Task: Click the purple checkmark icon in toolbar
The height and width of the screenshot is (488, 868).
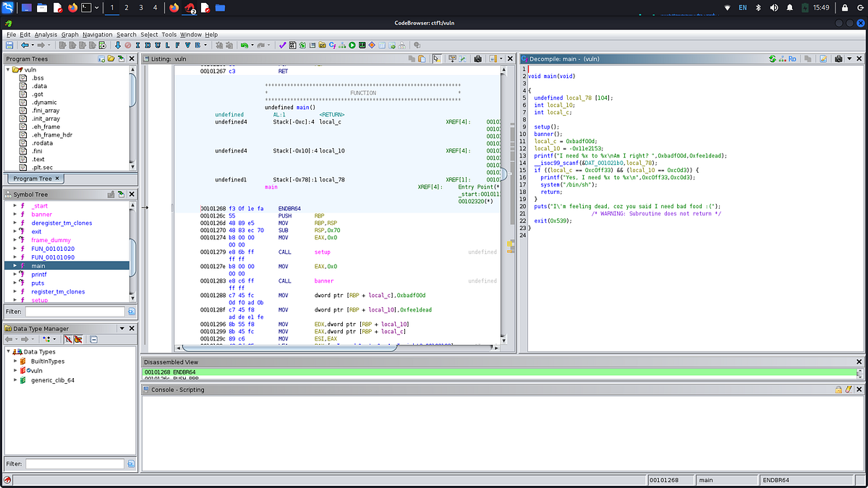Action: 282,46
